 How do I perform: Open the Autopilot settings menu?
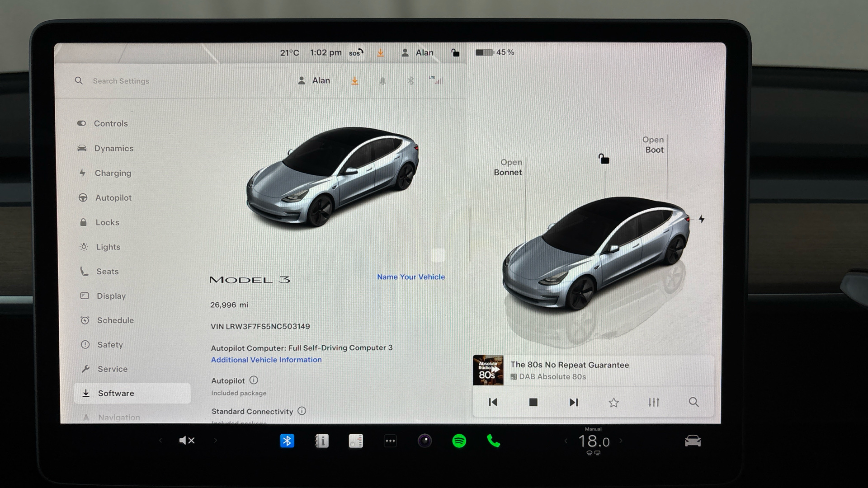point(105,197)
